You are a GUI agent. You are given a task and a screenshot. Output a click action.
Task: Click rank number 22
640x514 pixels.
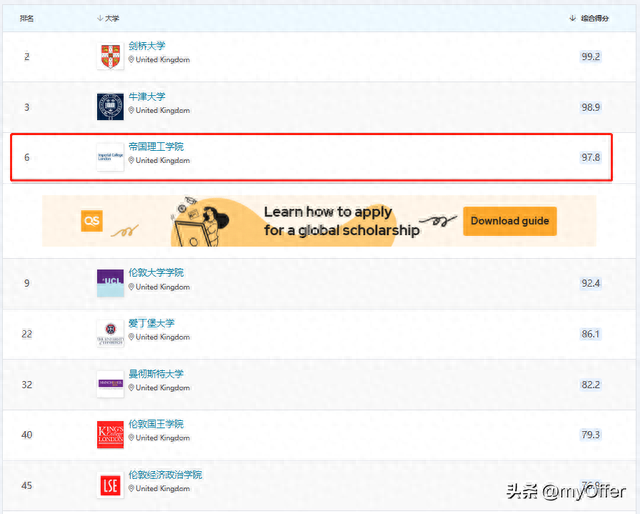[27, 334]
